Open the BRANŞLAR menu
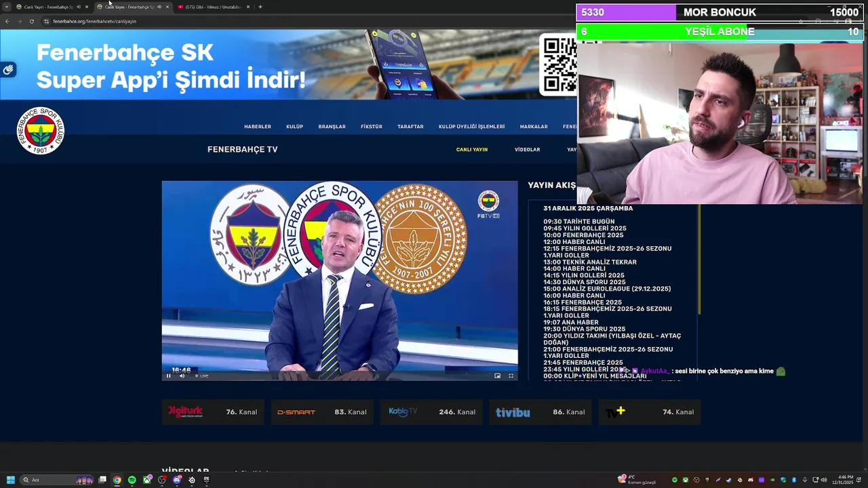This screenshot has height=488, width=868. [332, 127]
